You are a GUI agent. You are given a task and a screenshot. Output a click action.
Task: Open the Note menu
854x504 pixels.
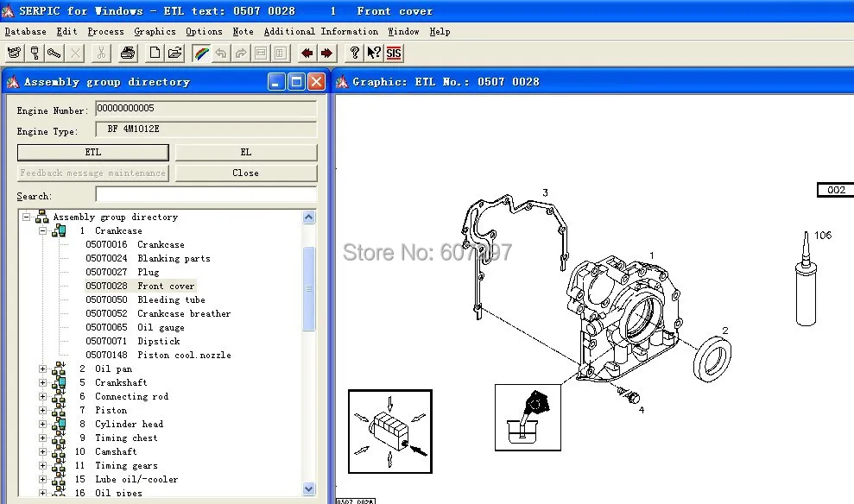[x=243, y=32]
